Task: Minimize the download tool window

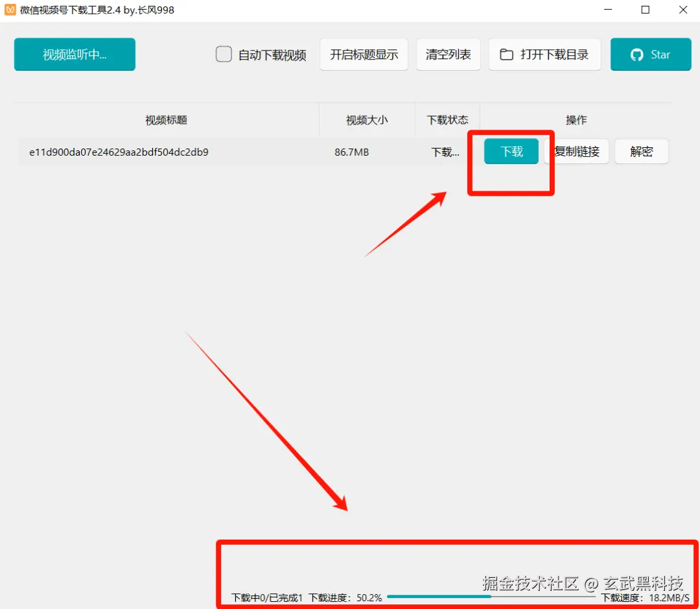Action: point(608,10)
